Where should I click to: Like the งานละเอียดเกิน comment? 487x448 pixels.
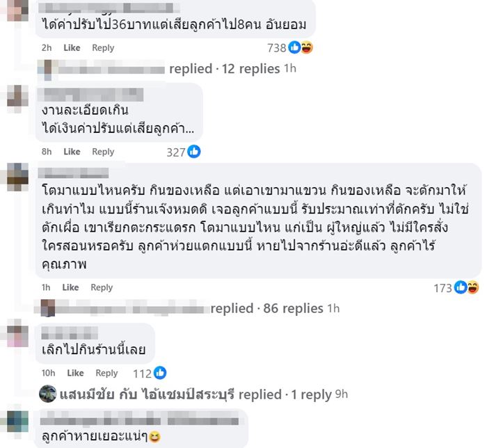point(72,152)
